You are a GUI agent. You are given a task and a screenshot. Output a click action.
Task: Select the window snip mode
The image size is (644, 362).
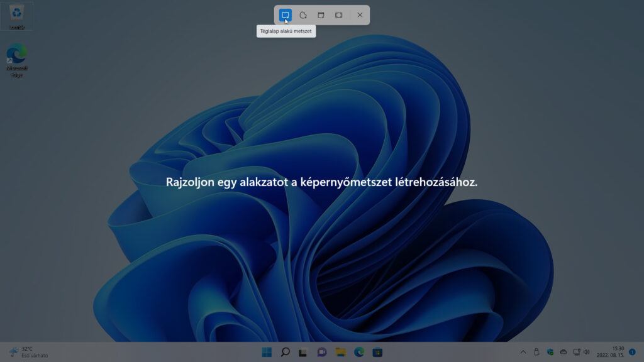click(321, 15)
